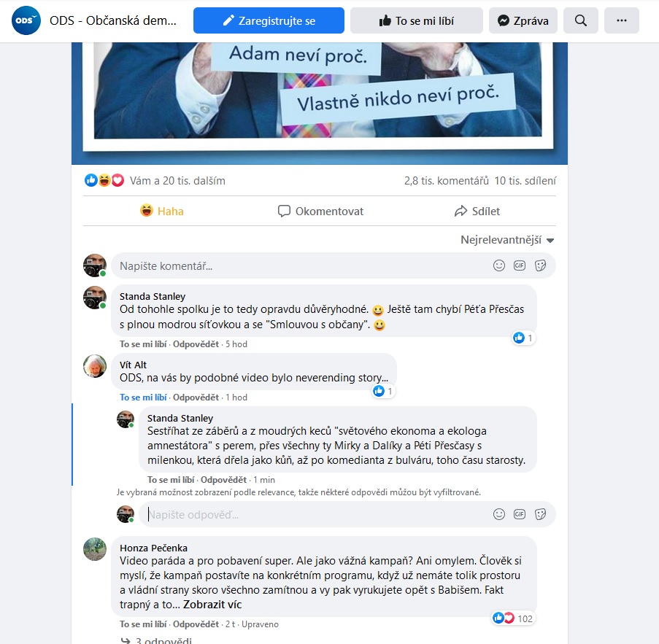Open the emoji picker in the comment box
The image size is (659, 644).
(x=499, y=265)
